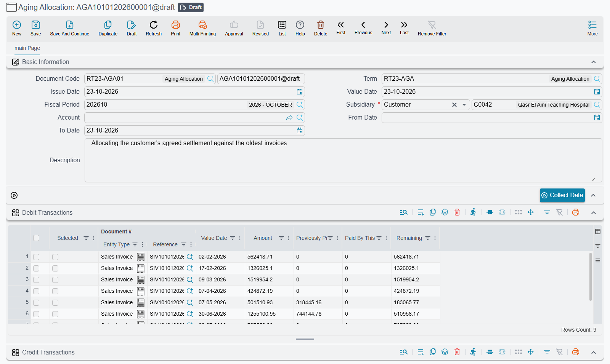Clear the Customer subsidiary selection

coord(454,105)
